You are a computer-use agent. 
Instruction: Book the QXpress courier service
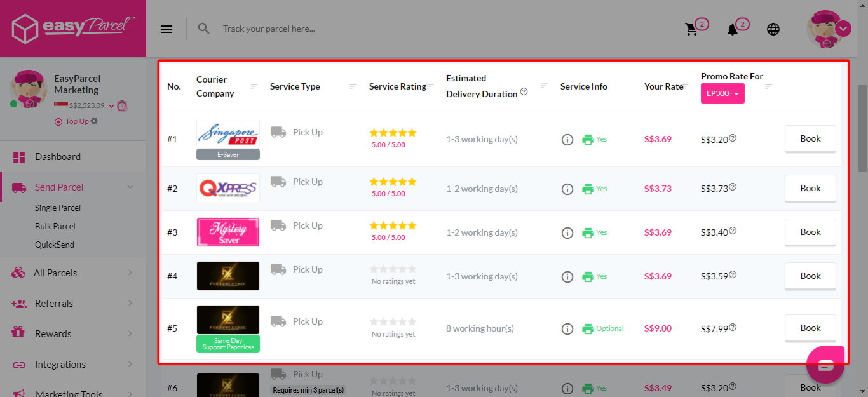[810, 188]
